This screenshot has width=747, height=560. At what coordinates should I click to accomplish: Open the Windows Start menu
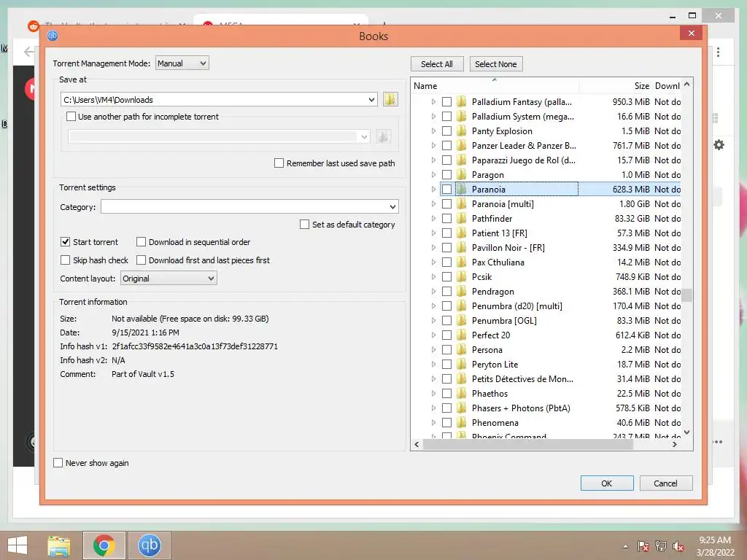[x=18, y=545]
